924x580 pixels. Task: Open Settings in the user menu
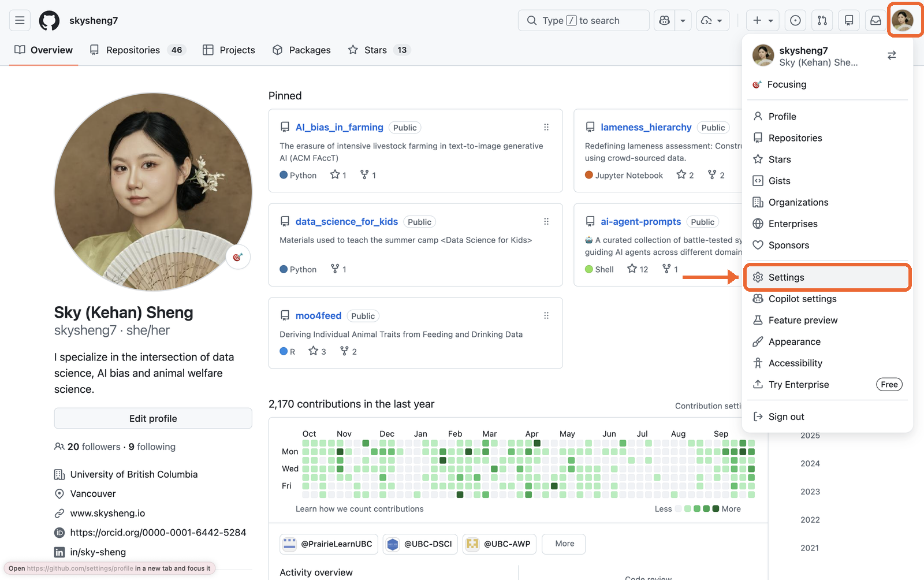coord(828,277)
